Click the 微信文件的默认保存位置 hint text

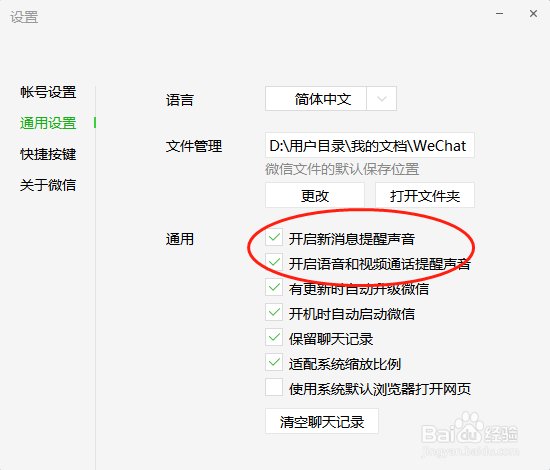tap(342, 169)
